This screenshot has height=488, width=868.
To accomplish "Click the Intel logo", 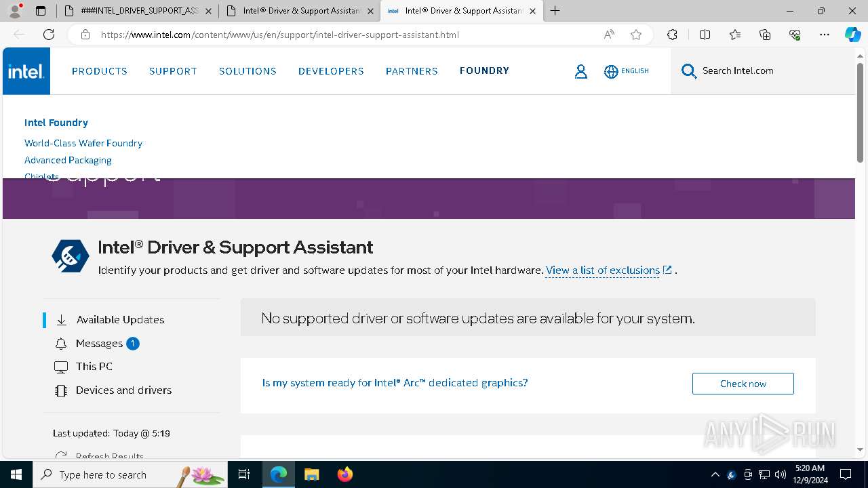I will (x=26, y=71).
